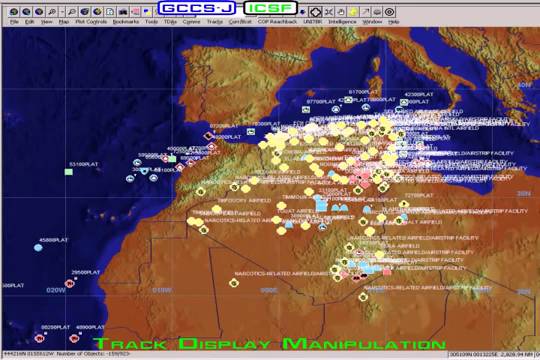540x360 pixels.
Task: Click the yellow highlighted toolbar icon
Action: point(353,12)
